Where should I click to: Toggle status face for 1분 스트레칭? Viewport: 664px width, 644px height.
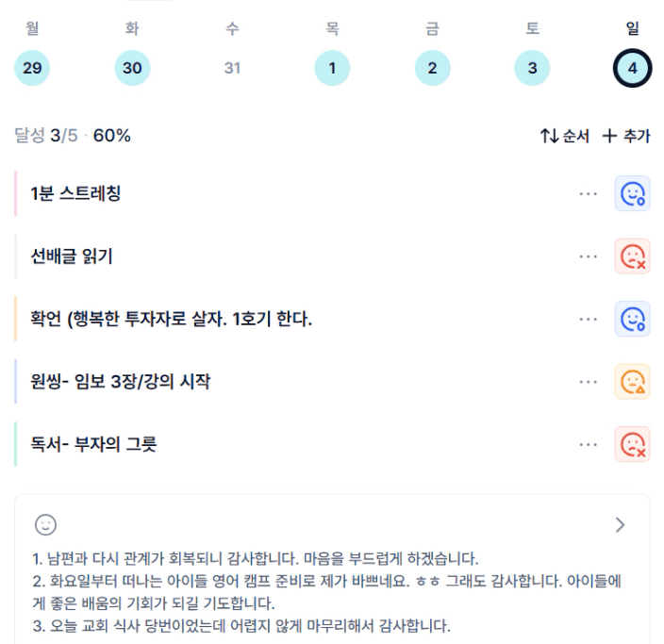coord(632,193)
